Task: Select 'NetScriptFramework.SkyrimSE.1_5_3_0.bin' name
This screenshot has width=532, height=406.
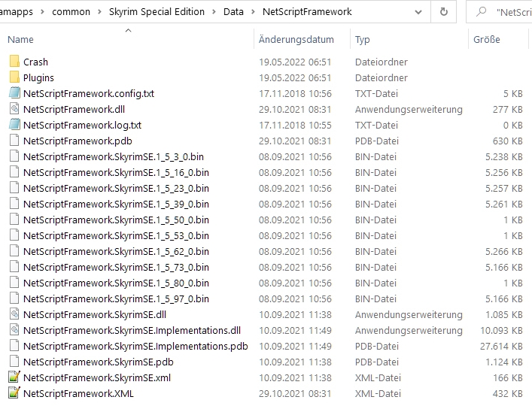Action: (x=114, y=157)
